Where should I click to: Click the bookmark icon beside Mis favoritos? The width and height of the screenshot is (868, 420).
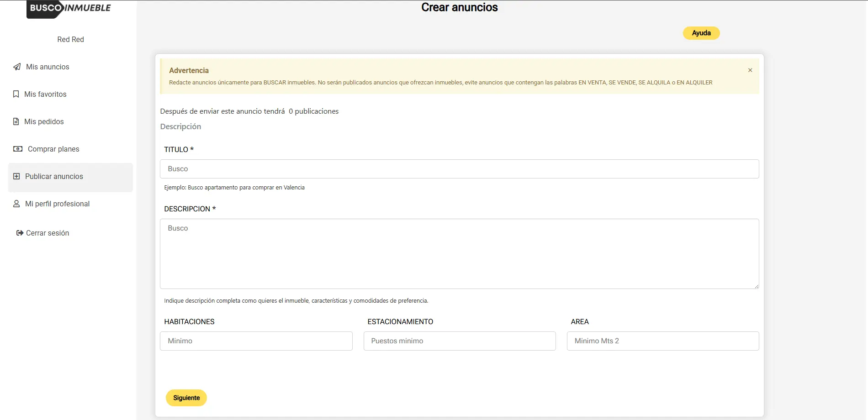[x=16, y=94]
